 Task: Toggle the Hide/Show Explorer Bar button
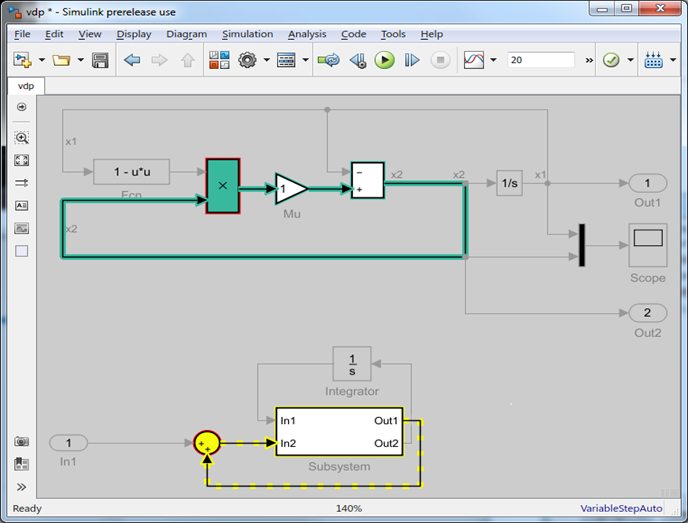[22, 106]
